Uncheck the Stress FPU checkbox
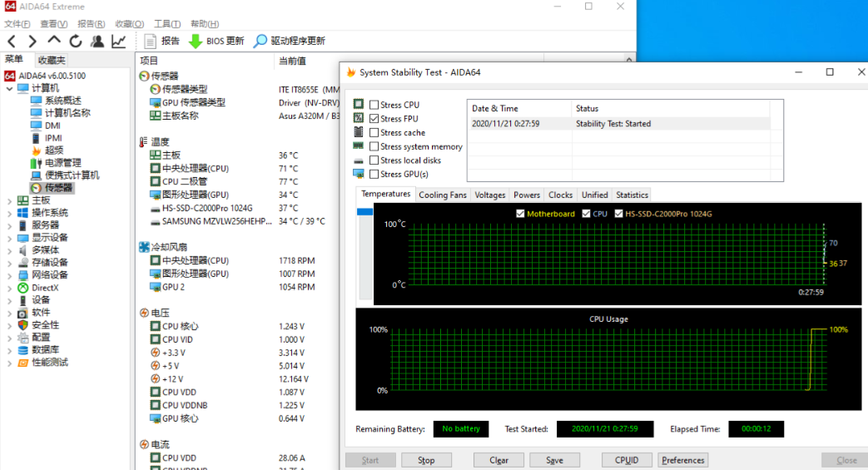The width and height of the screenshot is (868, 470). pyautogui.click(x=374, y=118)
